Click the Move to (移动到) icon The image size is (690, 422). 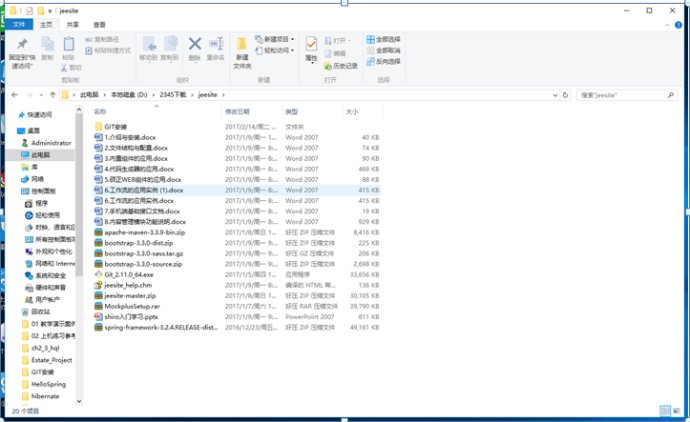pyautogui.click(x=149, y=44)
